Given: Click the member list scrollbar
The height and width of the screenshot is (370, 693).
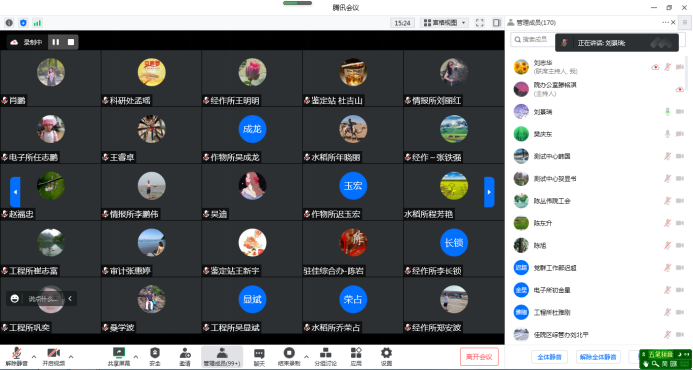Looking at the screenshot, I should [686, 73].
